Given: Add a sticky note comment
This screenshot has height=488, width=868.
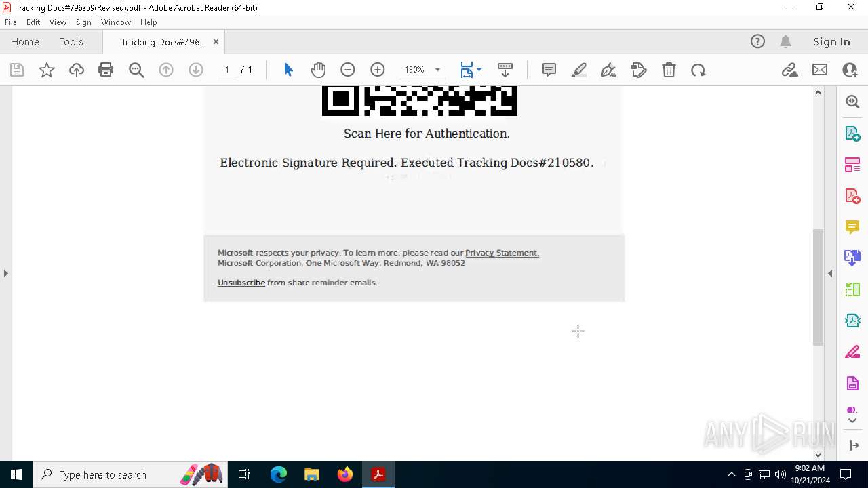Looking at the screenshot, I should click(x=549, y=70).
